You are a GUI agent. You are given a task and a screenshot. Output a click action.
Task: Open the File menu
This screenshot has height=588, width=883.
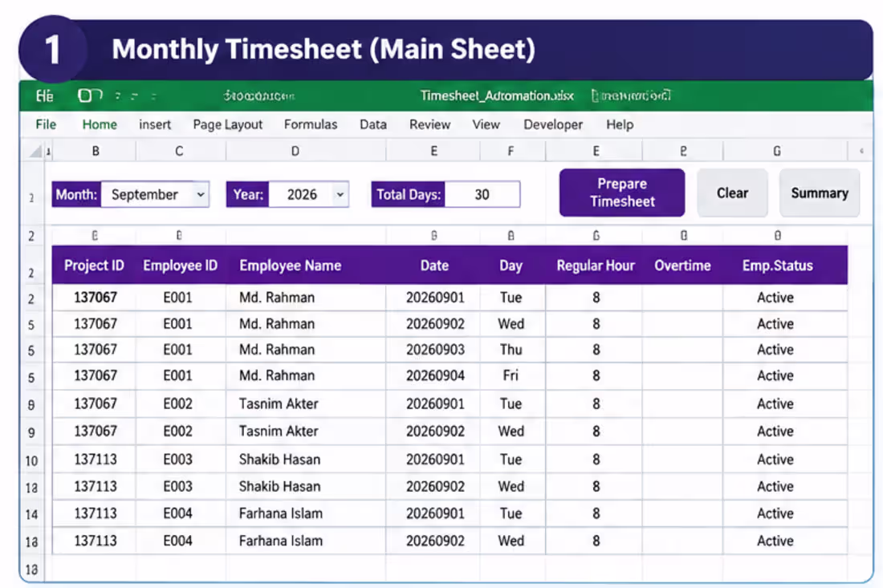[x=46, y=124]
